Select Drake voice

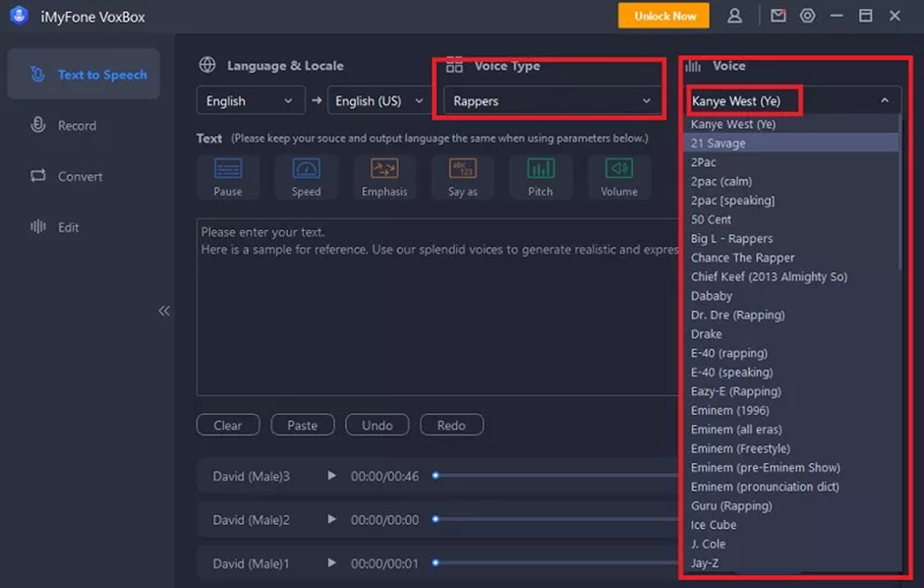[x=791, y=333]
